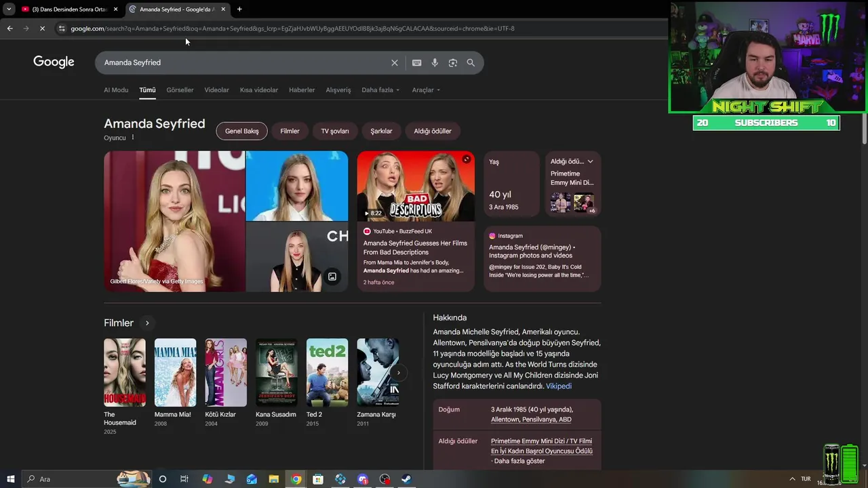Open the Yaş 40 yıl card
Image resolution: width=868 pixels, height=488 pixels.
(511, 184)
